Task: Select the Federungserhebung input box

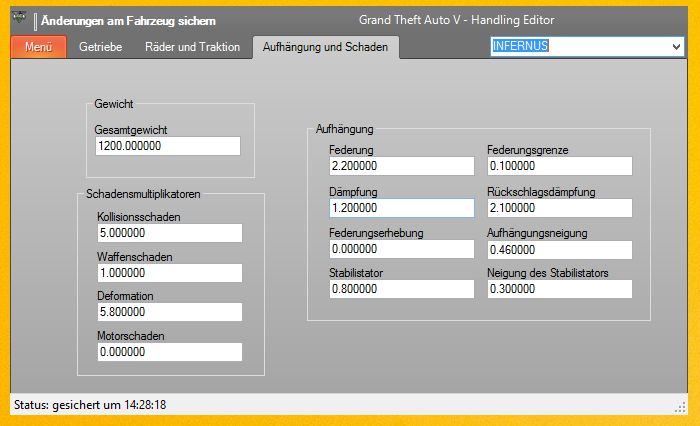Action: [400, 249]
